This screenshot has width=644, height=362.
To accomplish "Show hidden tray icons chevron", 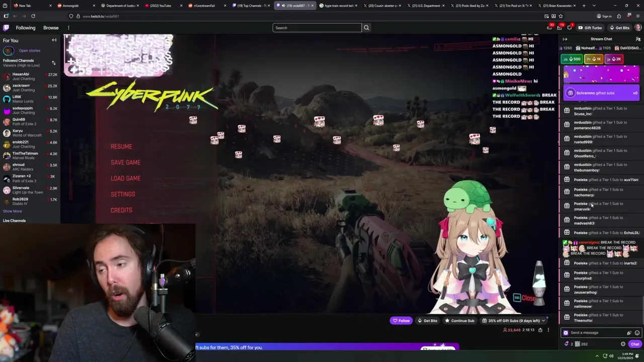I will tap(597, 356).
